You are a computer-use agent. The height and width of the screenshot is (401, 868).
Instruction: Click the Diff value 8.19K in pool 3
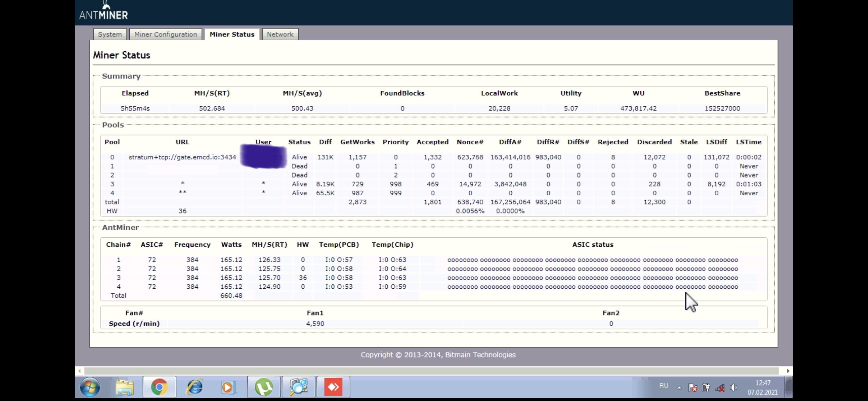click(325, 184)
